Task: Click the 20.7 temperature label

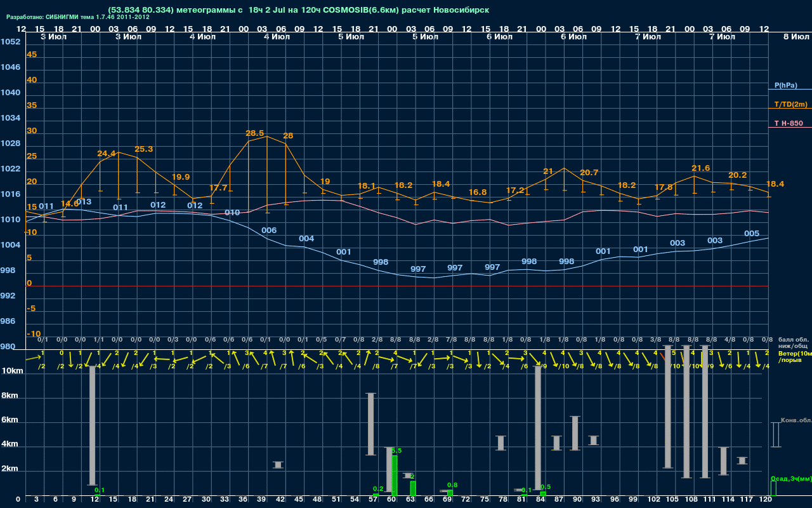Action: tap(589, 173)
